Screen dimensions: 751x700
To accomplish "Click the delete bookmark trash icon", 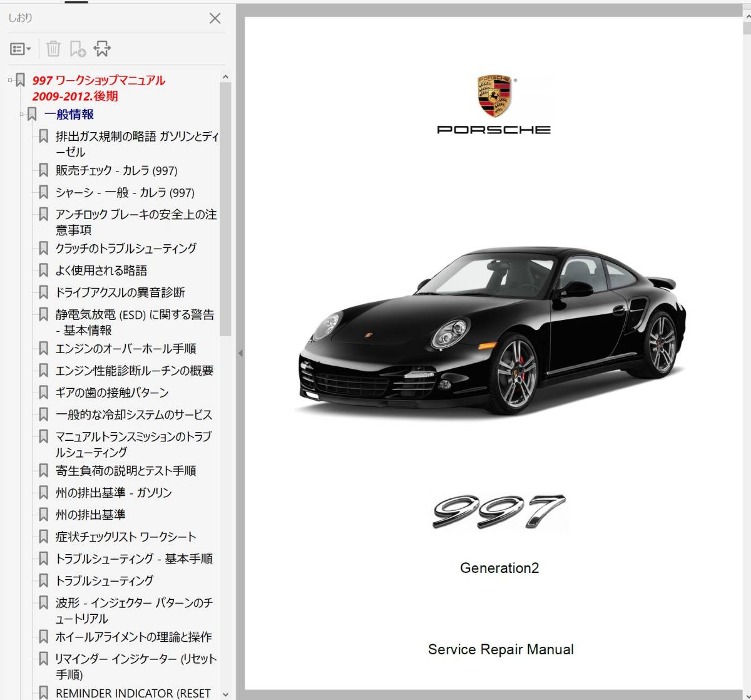I will (x=54, y=49).
